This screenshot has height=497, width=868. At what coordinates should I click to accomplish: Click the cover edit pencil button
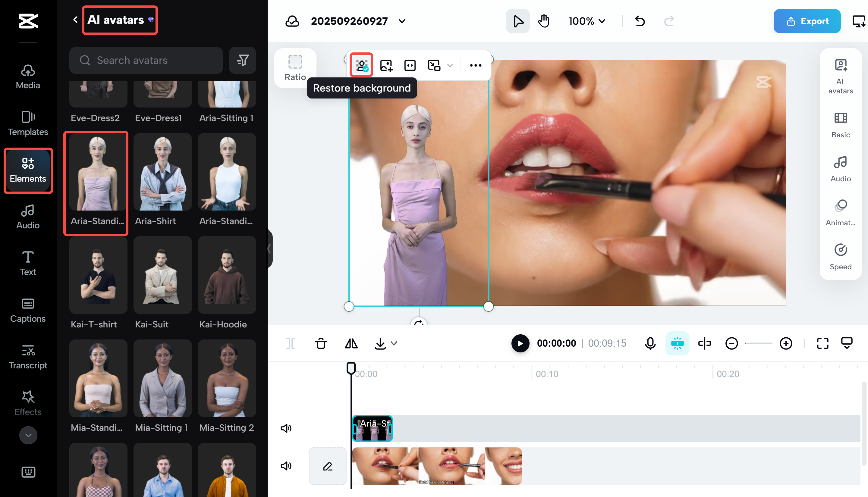point(328,466)
